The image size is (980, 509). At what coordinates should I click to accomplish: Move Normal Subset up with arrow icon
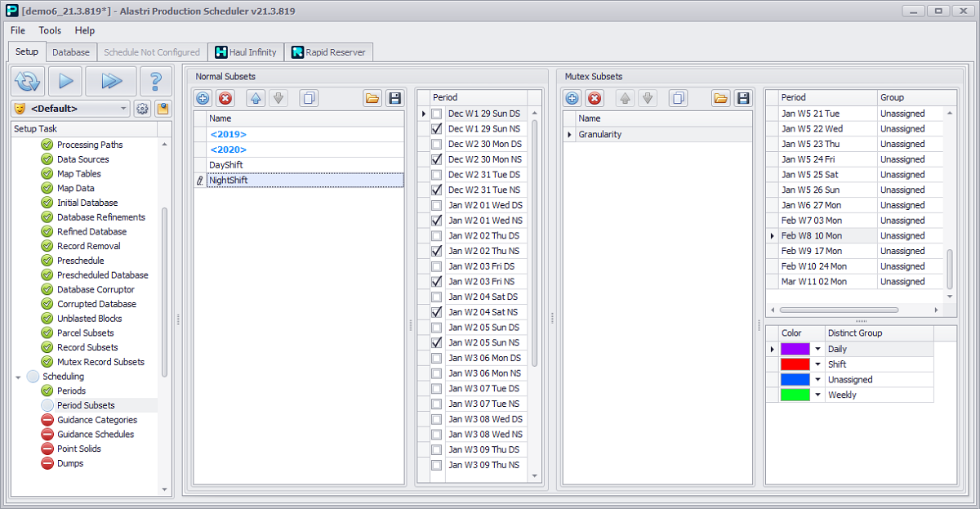click(x=256, y=98)
